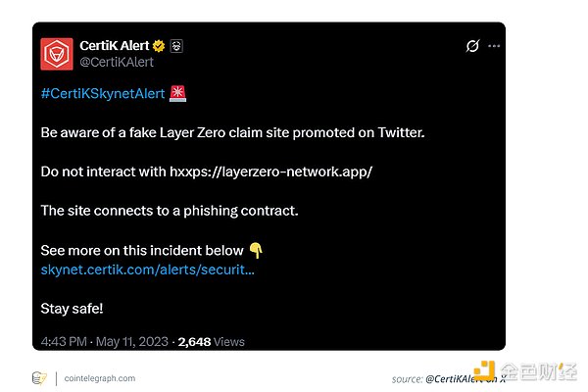
Task: Click the red siren emoji
Action: pyautogui.click(x=178, y=93)
